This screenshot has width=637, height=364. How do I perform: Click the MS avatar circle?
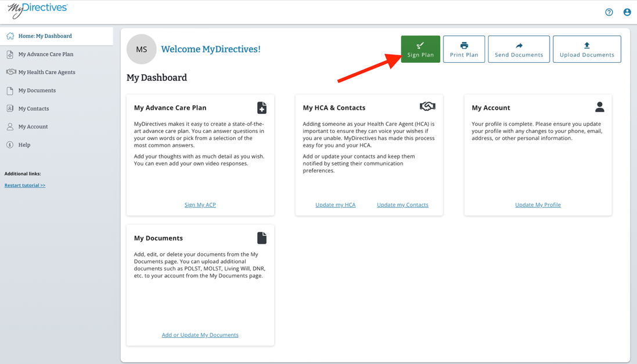coord(141,49)
